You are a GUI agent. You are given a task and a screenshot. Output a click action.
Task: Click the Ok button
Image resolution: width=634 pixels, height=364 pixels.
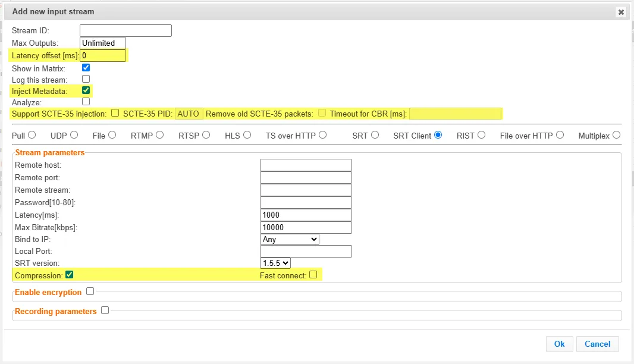point(560,344)
